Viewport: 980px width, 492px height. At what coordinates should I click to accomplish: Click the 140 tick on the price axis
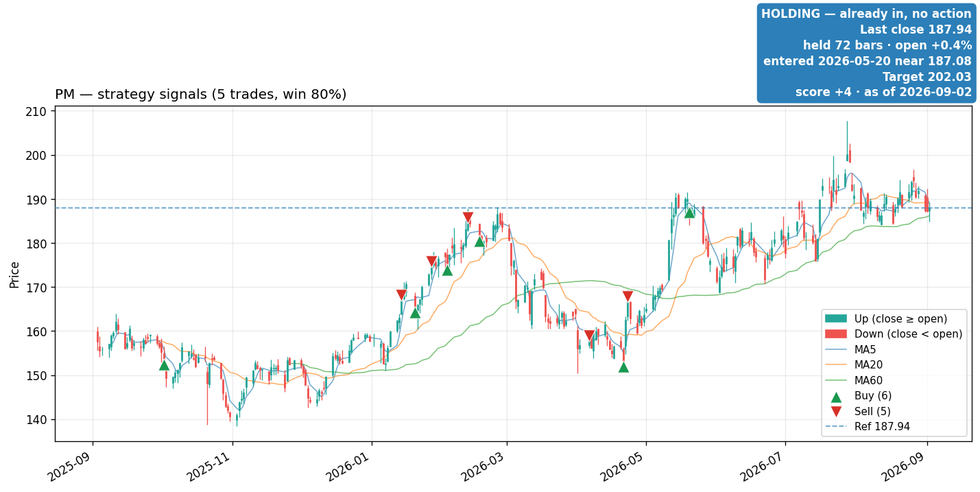(37, 420)
